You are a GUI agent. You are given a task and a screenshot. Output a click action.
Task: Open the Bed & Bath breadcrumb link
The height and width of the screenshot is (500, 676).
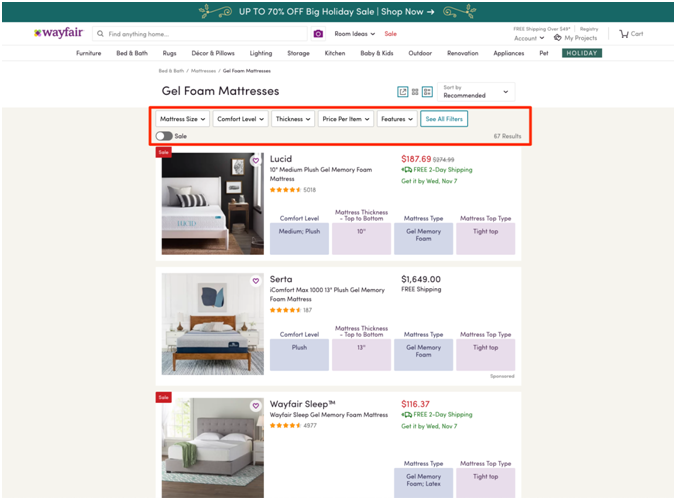click(172, 71)
